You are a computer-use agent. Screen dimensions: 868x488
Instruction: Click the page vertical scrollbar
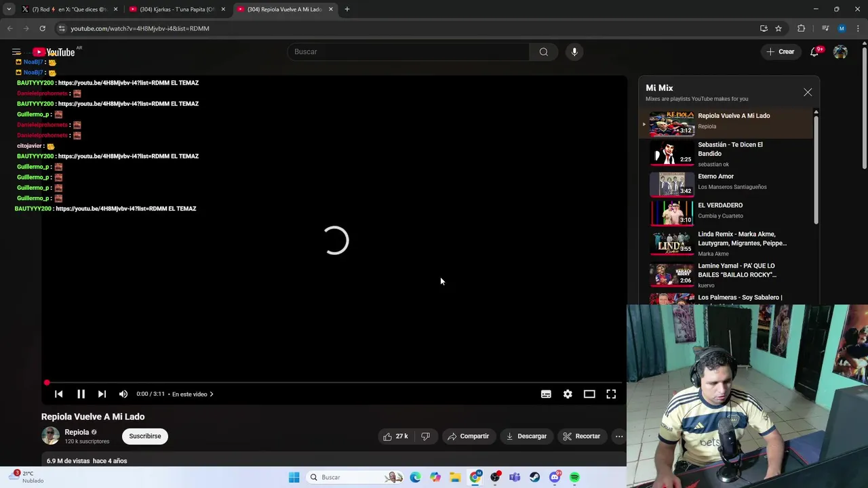click(864, 108)
